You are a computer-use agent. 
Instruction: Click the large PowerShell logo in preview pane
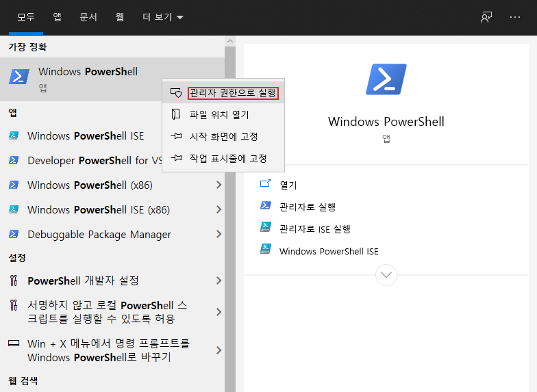click(386, 79)
